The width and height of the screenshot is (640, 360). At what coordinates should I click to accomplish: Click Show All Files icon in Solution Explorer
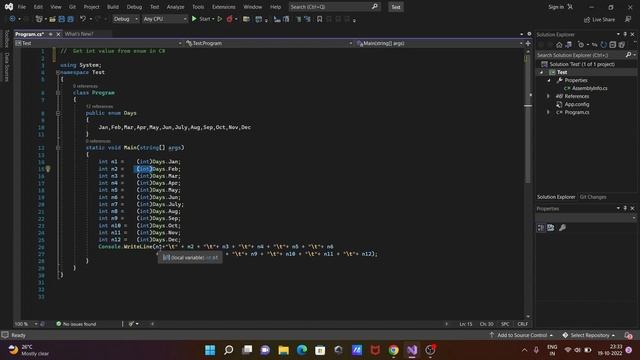622,45
